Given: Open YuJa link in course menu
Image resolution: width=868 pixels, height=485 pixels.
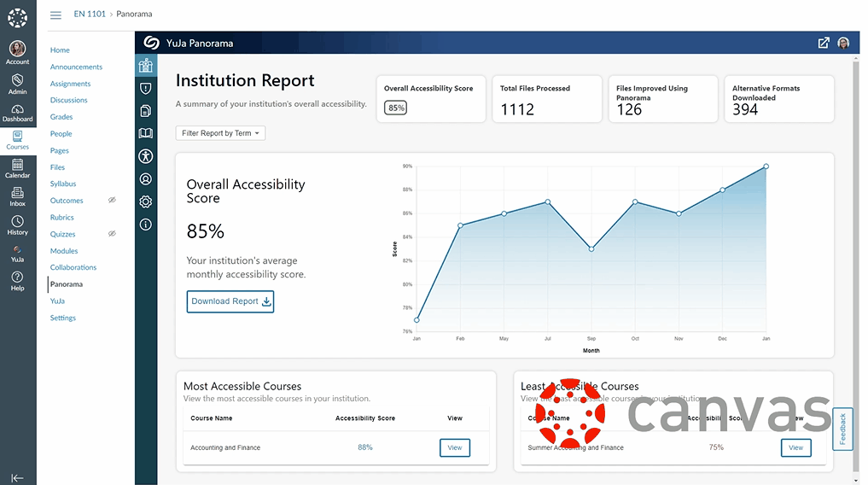Looking at the screenshot, I should point(57,301).
